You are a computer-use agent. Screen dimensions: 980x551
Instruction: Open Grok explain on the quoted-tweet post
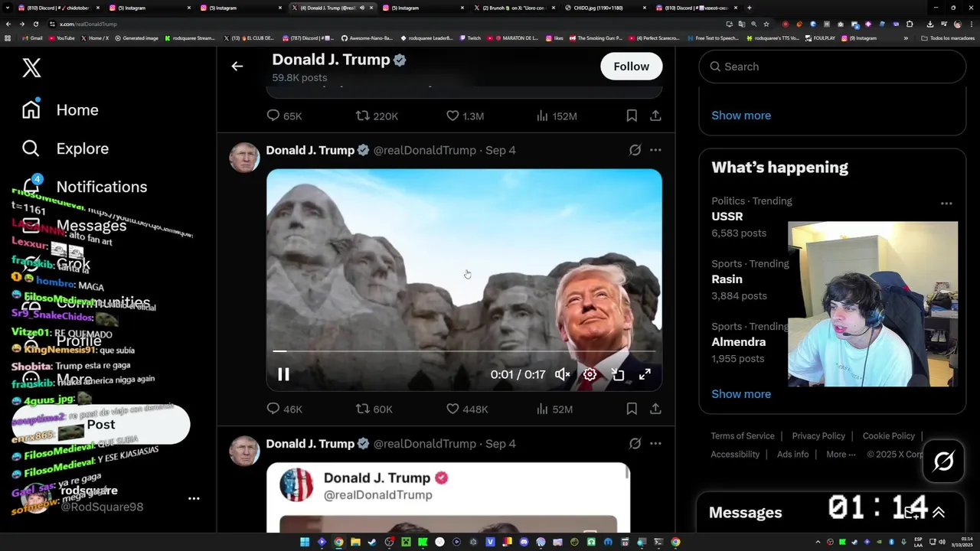[635, 443]
